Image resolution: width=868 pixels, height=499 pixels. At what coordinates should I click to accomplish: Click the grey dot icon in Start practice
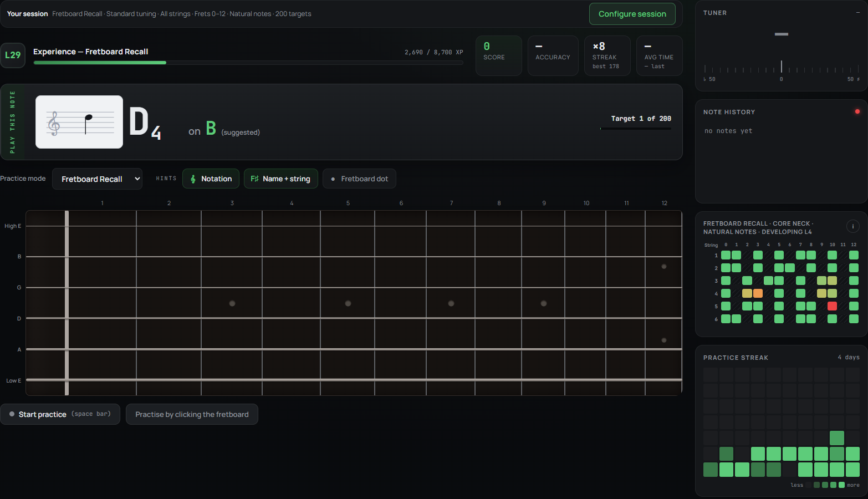(12, 414)
